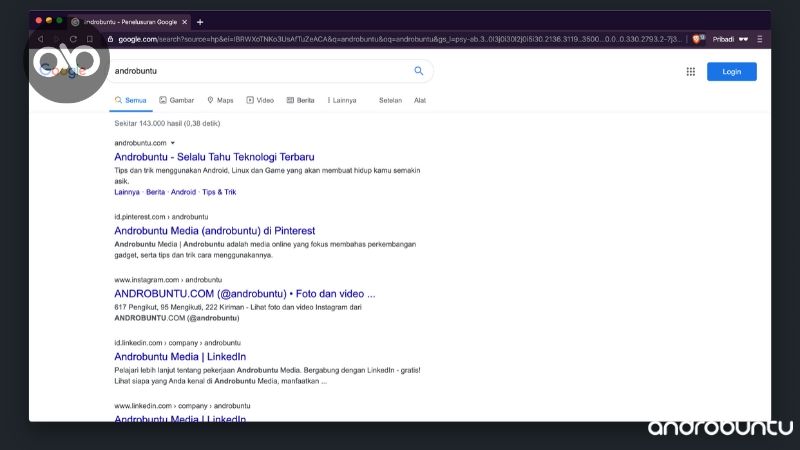Open the Lainnya sitelink
Viewport: 800px width, 450px height.
127,192
